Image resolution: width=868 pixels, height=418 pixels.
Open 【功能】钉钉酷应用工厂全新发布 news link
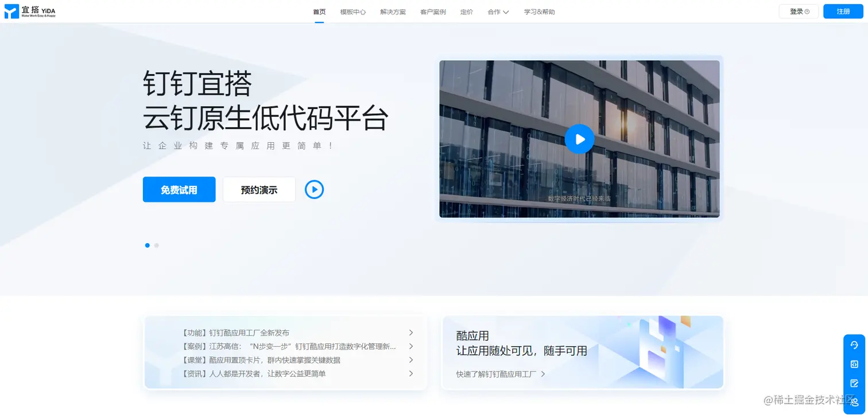[235, 333]
